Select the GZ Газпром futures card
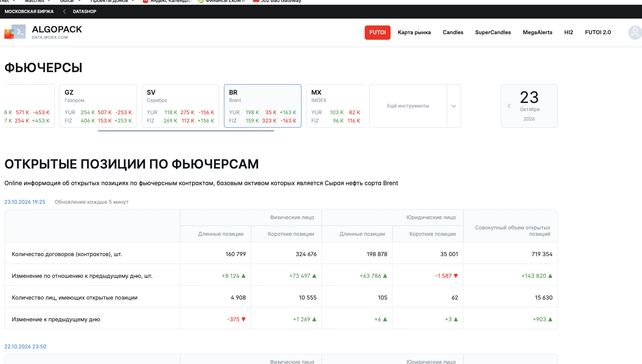 (x=98, y=106)
